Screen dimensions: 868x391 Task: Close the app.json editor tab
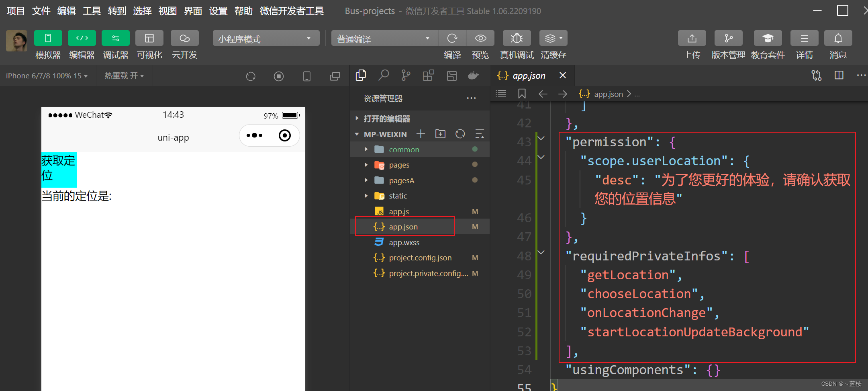pos(563,75)
